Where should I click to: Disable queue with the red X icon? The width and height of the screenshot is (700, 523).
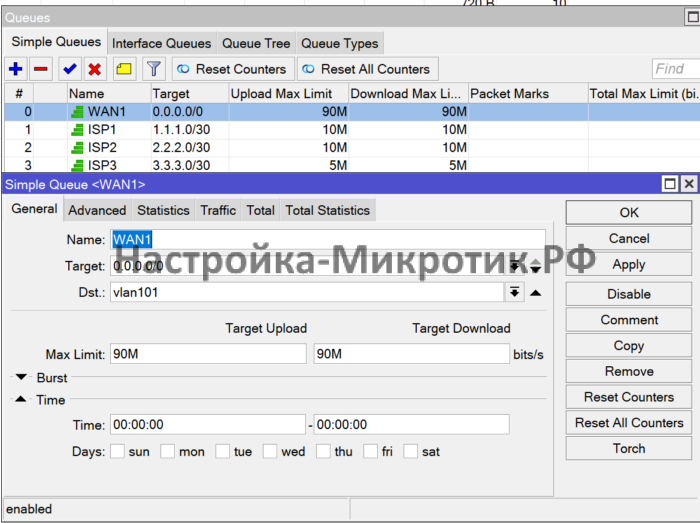tap(95, 69)
